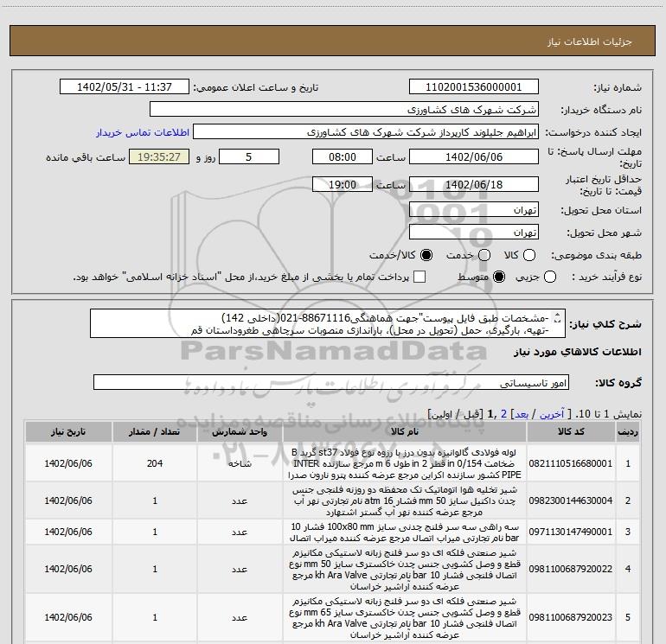Click the price validity hour 19:00 field
666x644 pixels.
click(343, 184)
